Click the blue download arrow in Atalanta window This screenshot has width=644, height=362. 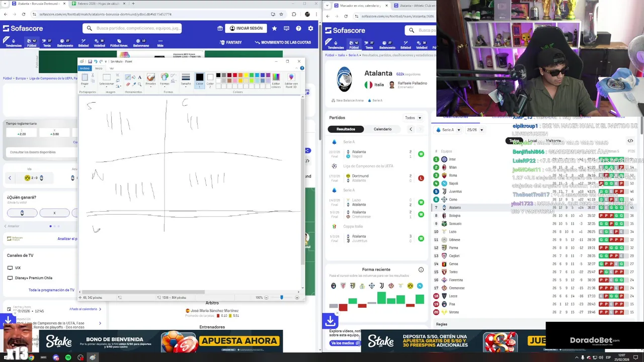point(331,320)
